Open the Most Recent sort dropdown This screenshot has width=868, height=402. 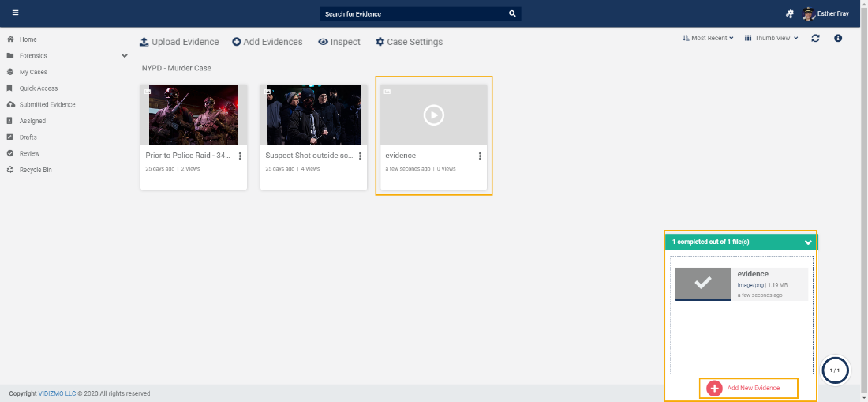(708, 38)
